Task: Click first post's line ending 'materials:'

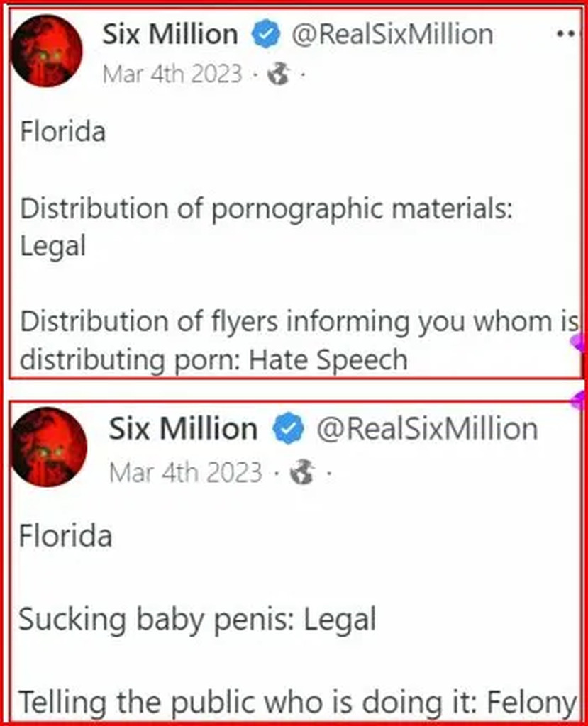Action: (x=267, y=209)
